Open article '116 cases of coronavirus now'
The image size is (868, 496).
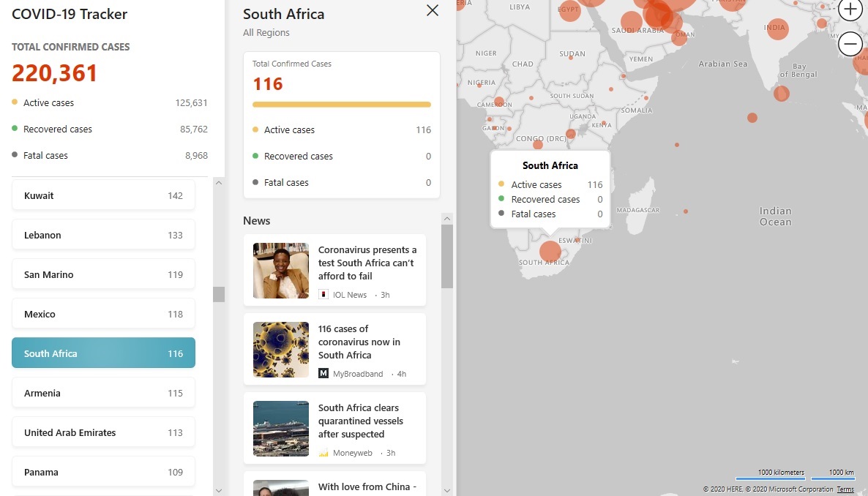coord(359,342)
